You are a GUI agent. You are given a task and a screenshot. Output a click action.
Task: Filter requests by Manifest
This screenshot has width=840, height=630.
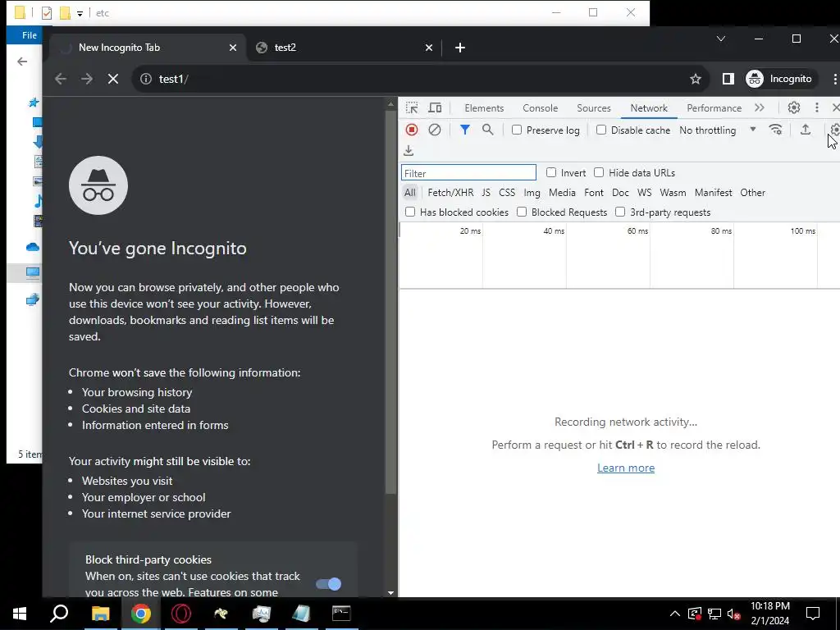click(x=713, y=193)
